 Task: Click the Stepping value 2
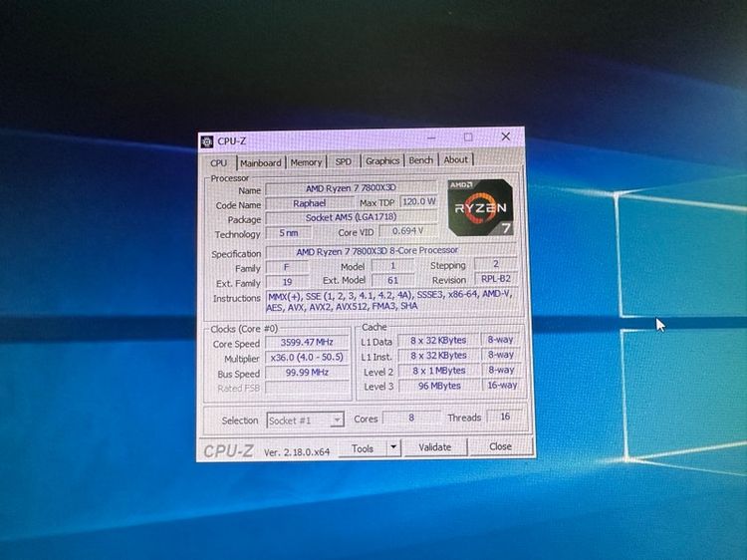[496, 263]
